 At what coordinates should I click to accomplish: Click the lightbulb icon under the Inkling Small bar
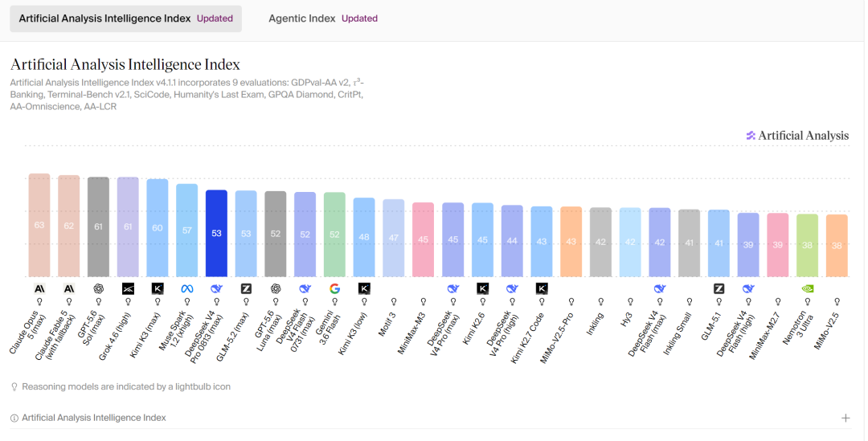tap(690, 302)
